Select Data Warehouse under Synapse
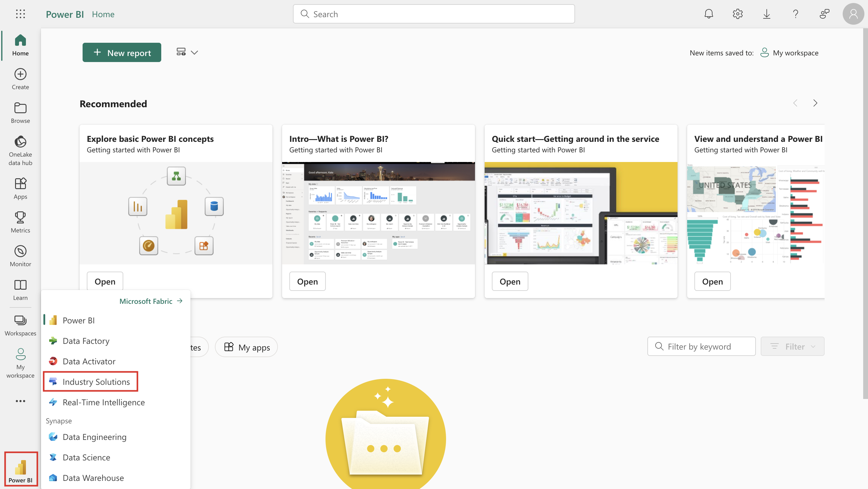This screenshot has height=489, width=868. (115, 478)
